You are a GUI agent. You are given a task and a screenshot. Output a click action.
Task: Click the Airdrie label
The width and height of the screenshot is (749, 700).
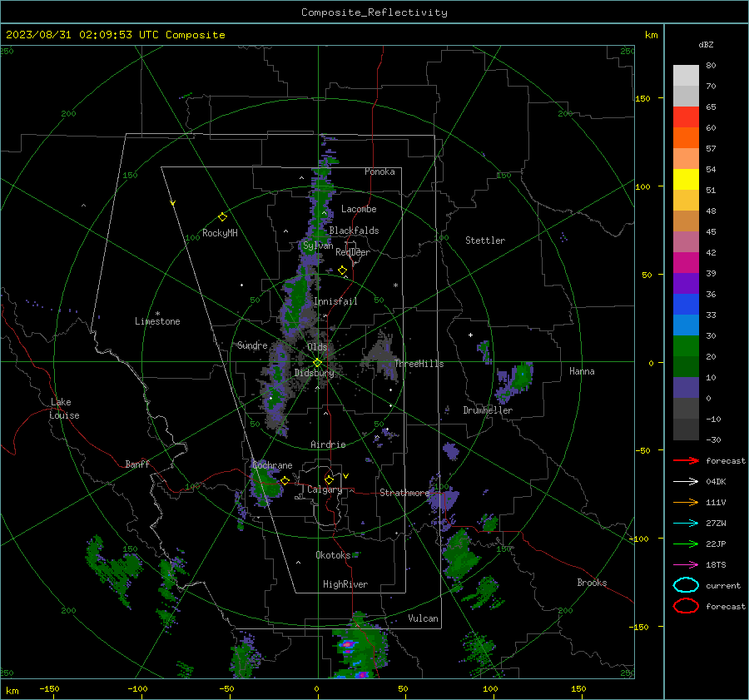point(328,444)
